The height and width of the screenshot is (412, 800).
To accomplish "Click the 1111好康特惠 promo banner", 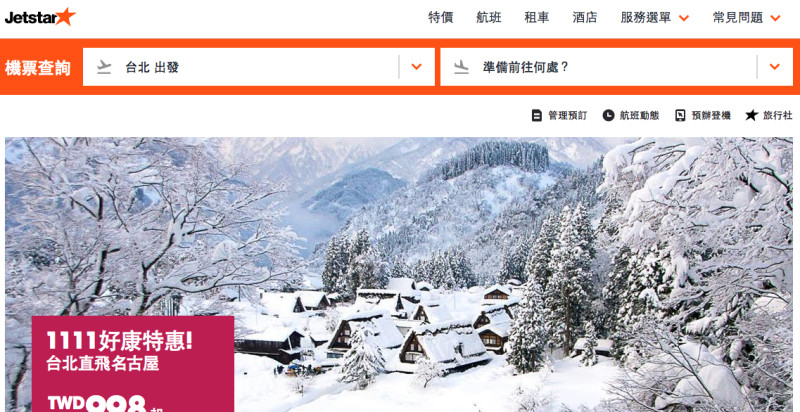I will point(133,364).
